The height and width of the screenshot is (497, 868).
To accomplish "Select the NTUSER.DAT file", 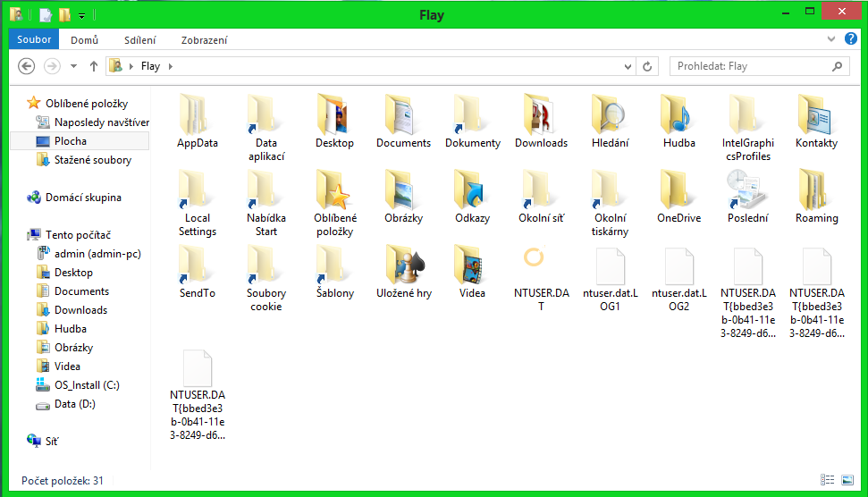I will (541, 279).
